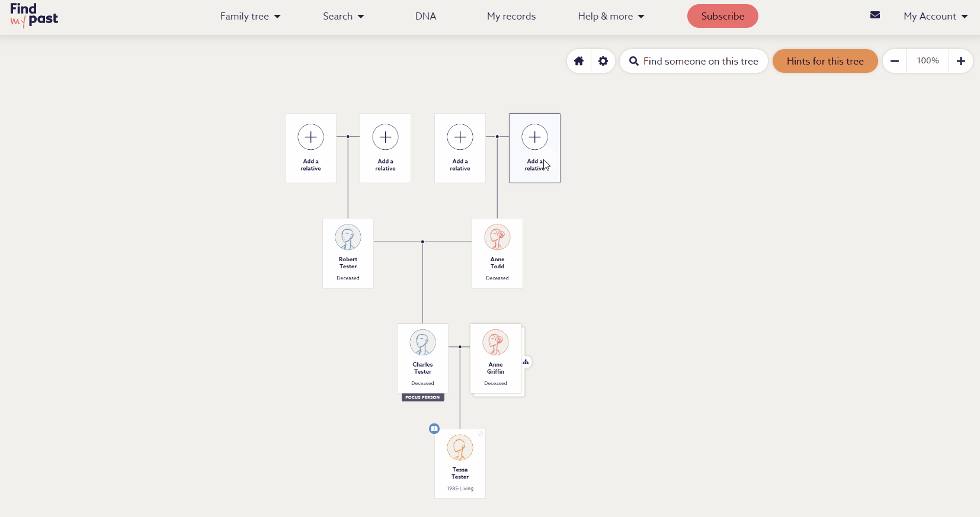Click the envelope messages icon
This screenshot has height=517, width=980.
(x=875, y=15)
